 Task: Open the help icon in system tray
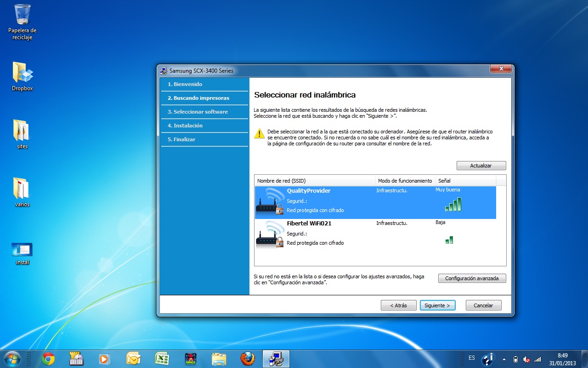(x=488, y=358)
